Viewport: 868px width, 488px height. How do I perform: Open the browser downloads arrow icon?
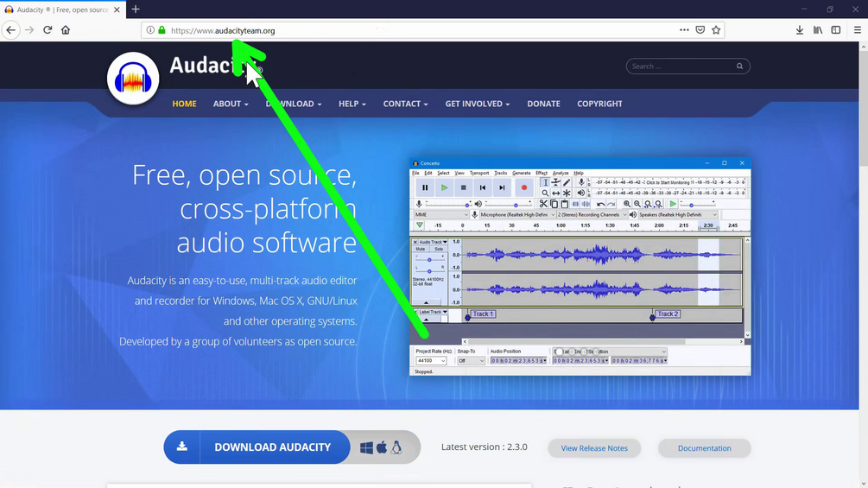pyautogui.click(x=800, y=30)
